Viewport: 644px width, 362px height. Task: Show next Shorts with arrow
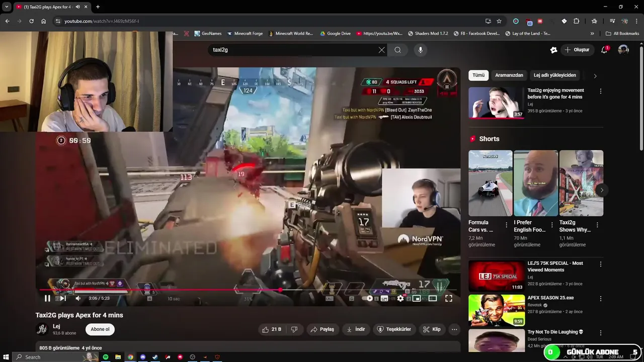click(602, 190)
